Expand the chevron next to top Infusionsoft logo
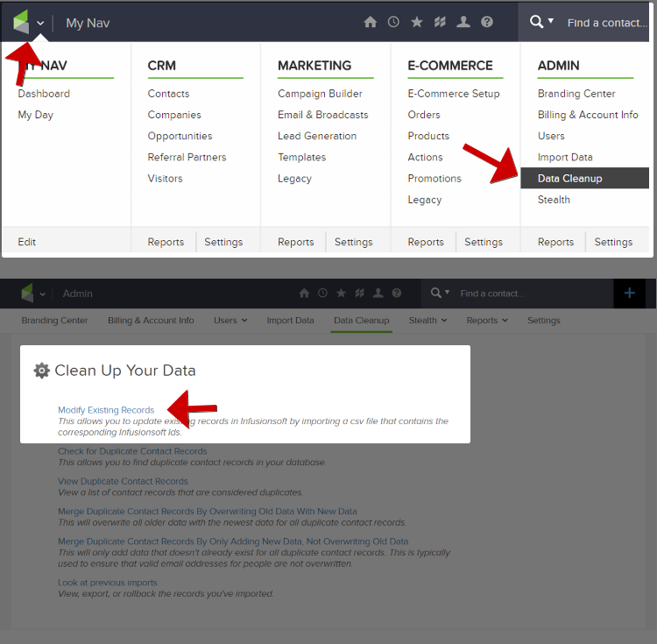This screenshot has width=657, height=644. (x=40, y=23)
